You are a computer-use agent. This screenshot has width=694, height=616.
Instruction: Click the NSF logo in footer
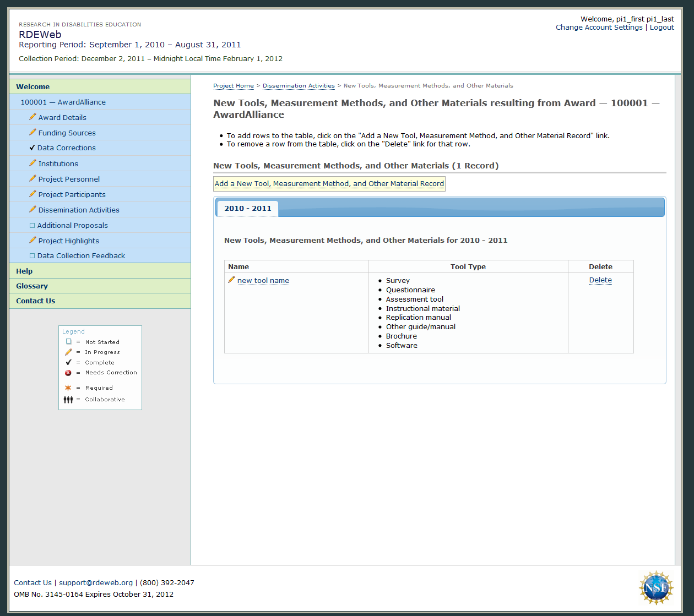[x=655, y=588]
